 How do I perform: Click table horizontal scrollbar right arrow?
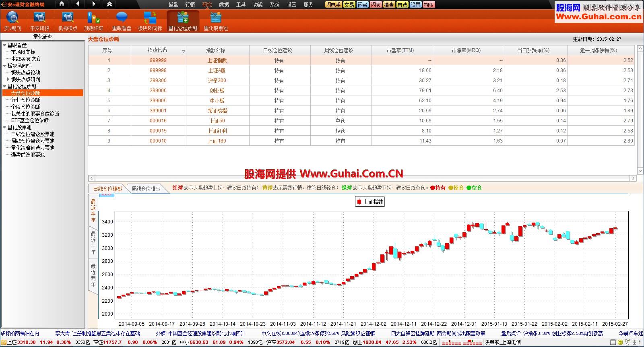coord(633,178)
